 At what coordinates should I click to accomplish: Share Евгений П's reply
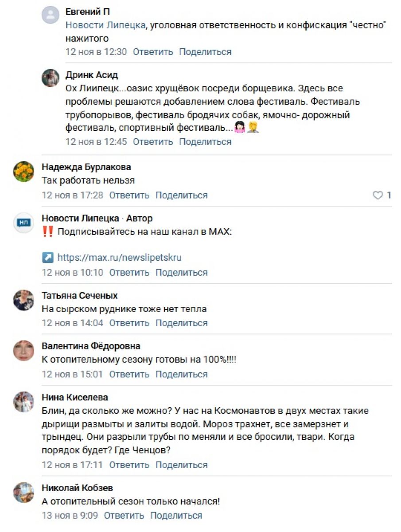[x=205, y=52]
